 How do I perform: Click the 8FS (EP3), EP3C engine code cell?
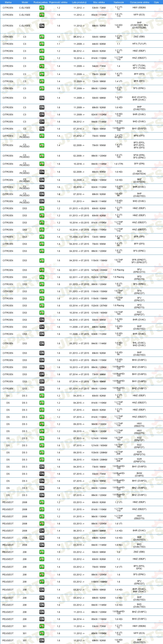click(139, 567)
